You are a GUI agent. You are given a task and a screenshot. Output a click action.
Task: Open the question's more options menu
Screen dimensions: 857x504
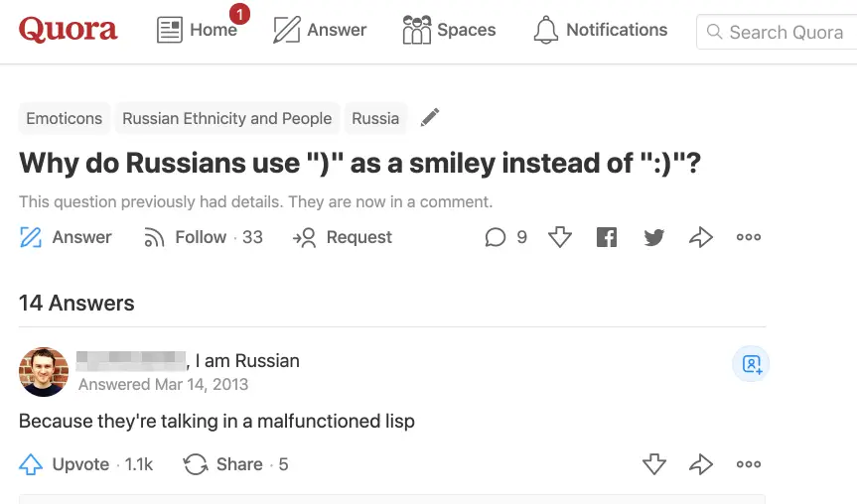click(749, 237)
